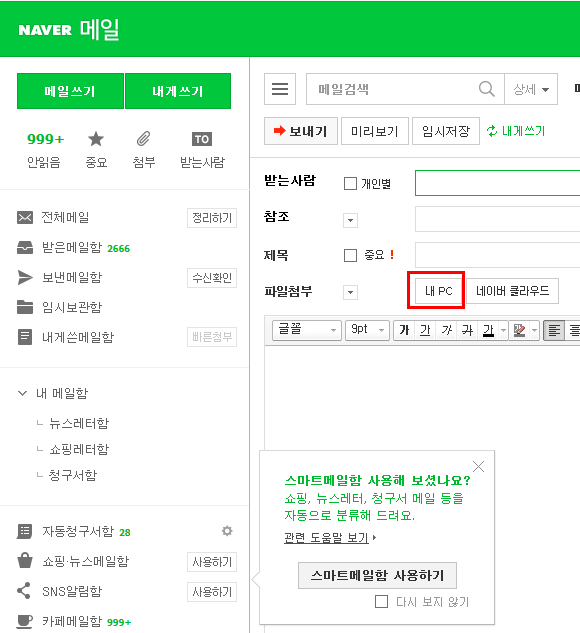Open 관련 도움말 보기 link
The image size is (580, 633).
[327, 537]
